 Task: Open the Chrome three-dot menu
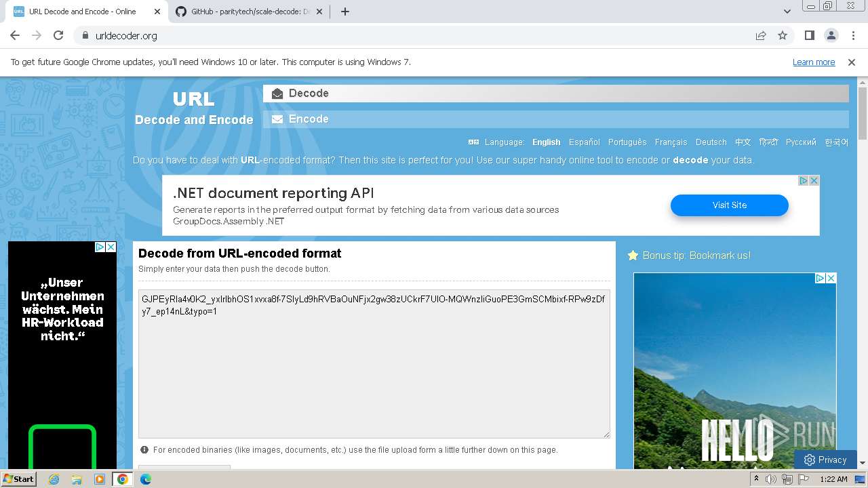tap(852, 35)
